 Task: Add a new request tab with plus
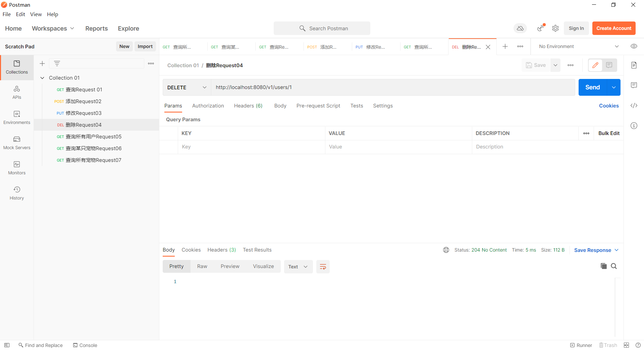point(505,46)
